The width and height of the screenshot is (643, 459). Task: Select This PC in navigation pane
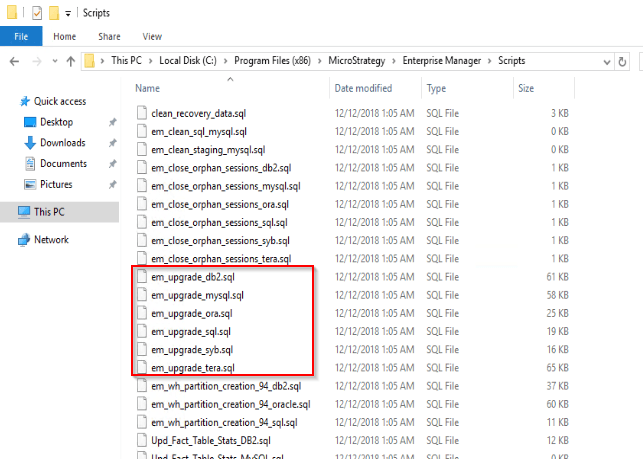49,212
